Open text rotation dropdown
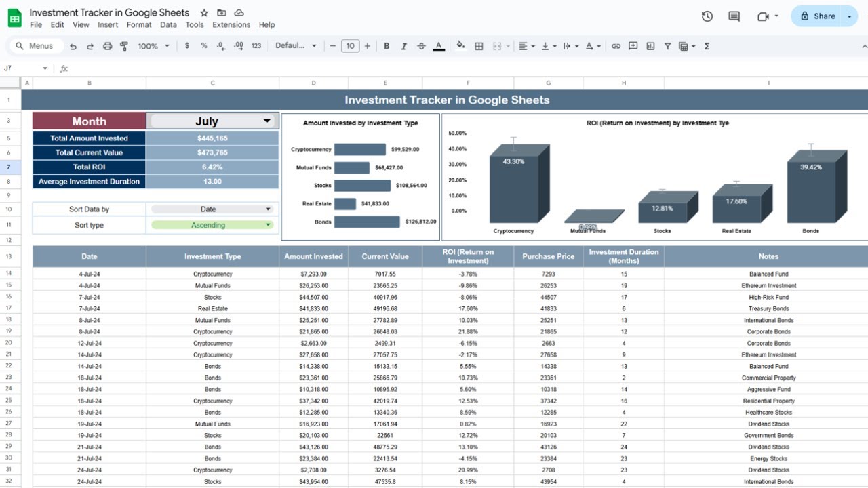Image resolution: width=868 pixels, height=488 pixels. 593,46
